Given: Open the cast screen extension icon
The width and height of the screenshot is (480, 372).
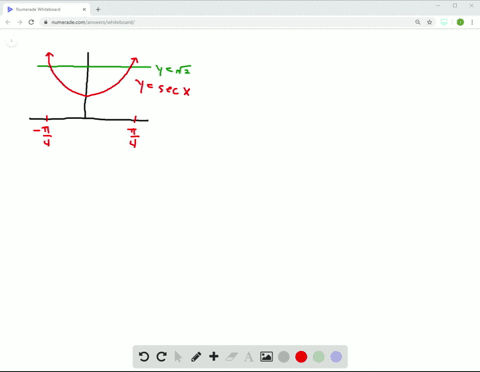Looking at the screenshot, I should pos(444,22).
